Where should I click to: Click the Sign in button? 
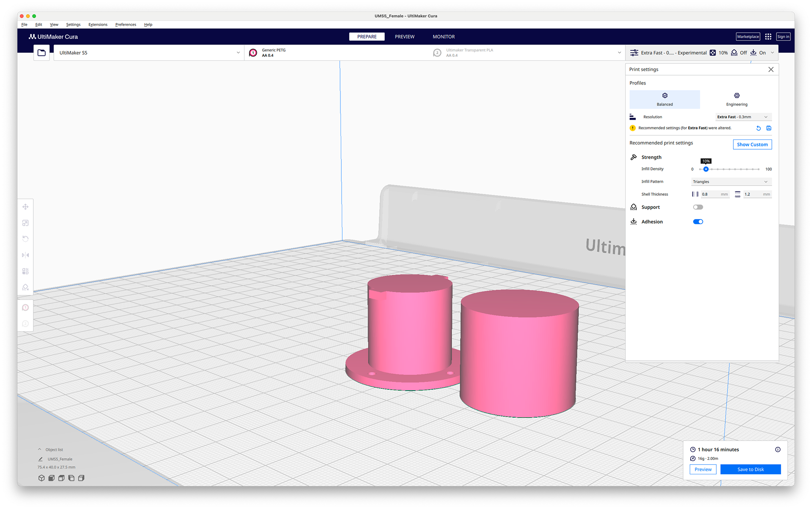coord(783,37)
